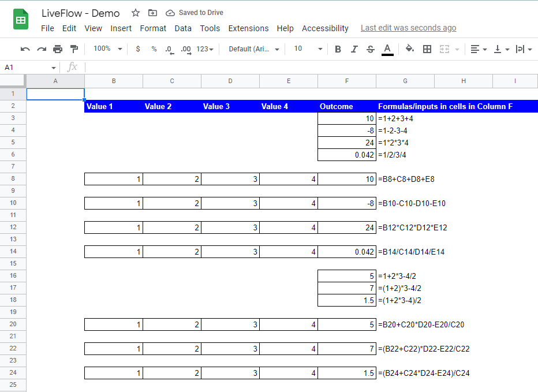Open text wrapping dropdown
The image size is (538, 392).
524,49
